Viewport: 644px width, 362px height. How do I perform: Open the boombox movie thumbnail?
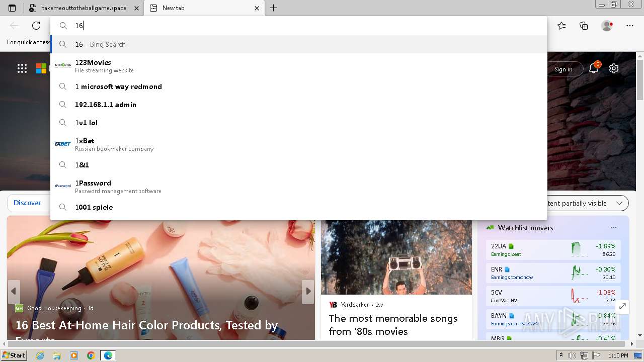pyautogui.click(x=396, y=257)
